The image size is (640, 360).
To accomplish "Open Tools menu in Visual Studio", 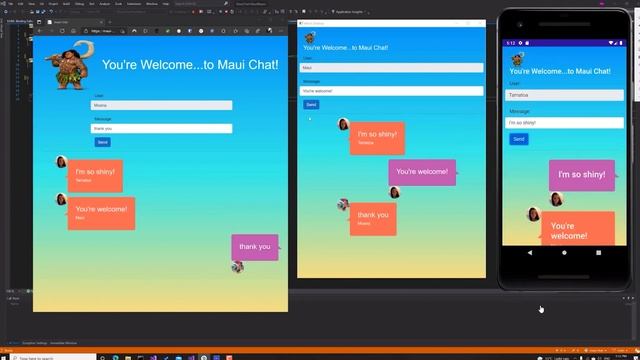I will tap(118, 4).
